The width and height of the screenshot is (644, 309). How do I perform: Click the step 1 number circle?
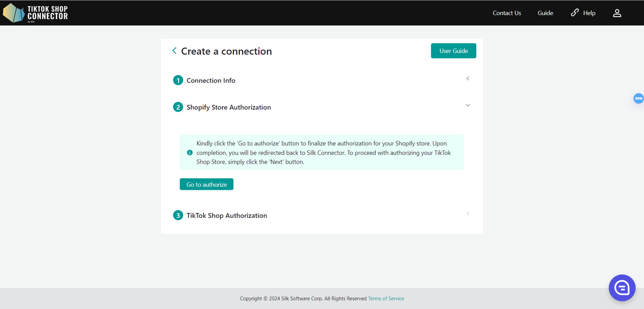click(x=178, y=81)
